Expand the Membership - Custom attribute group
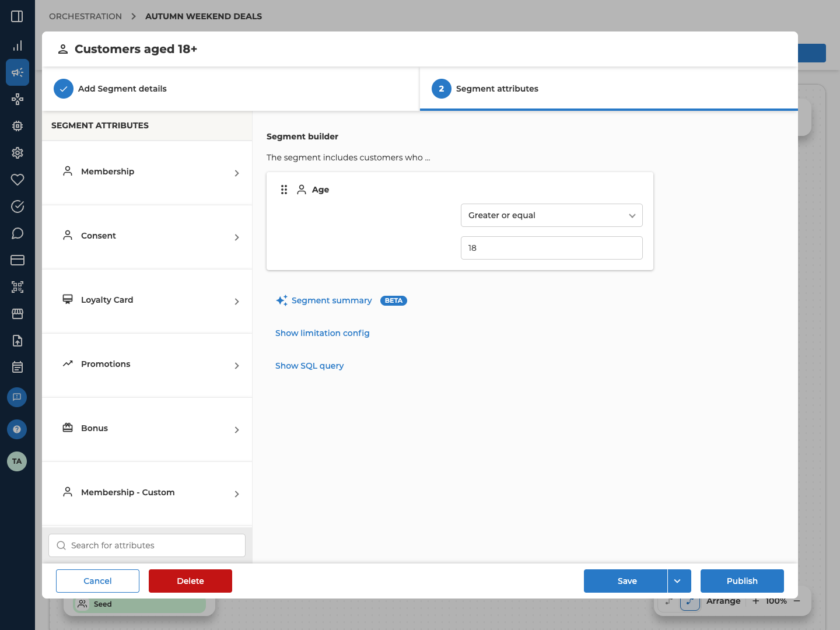 click(x=147, y=494)
